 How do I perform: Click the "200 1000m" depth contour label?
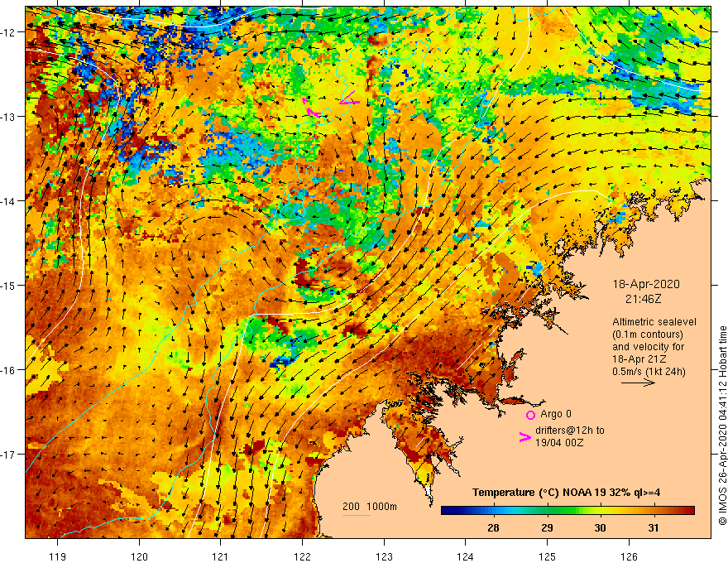coord(370,507)
